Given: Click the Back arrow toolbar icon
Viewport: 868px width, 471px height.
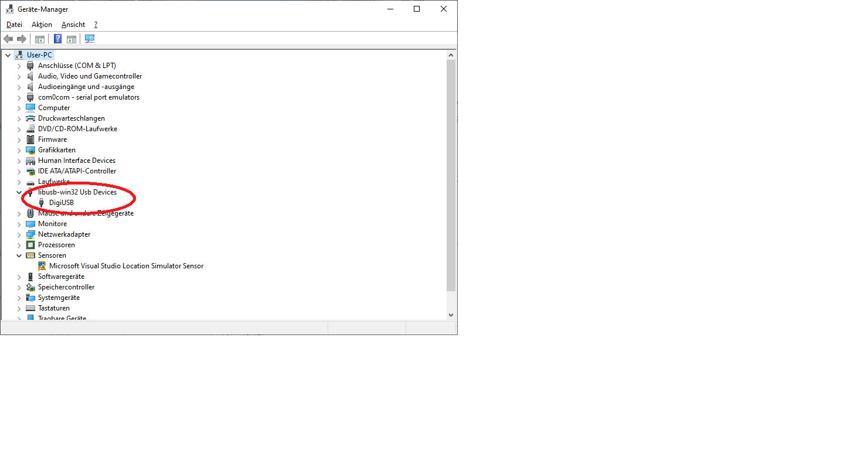Looking at the screenshot, I should [x=8, y=39].
